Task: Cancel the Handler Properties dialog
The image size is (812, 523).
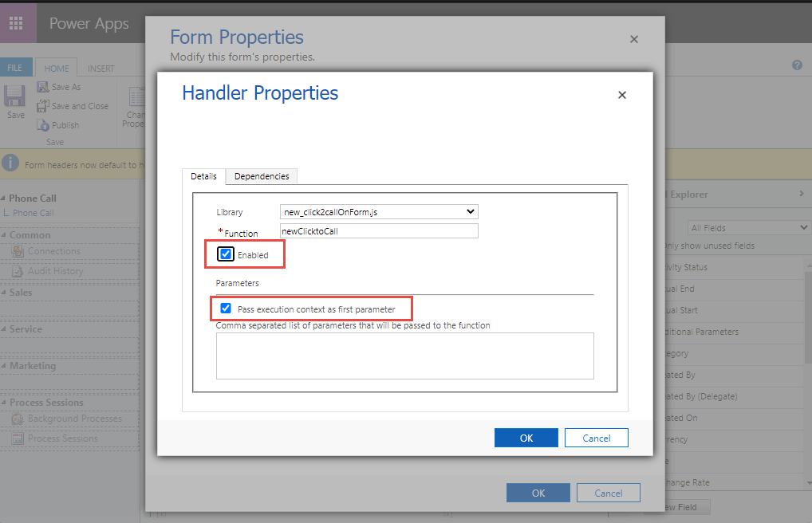Action: click(596, 438)
